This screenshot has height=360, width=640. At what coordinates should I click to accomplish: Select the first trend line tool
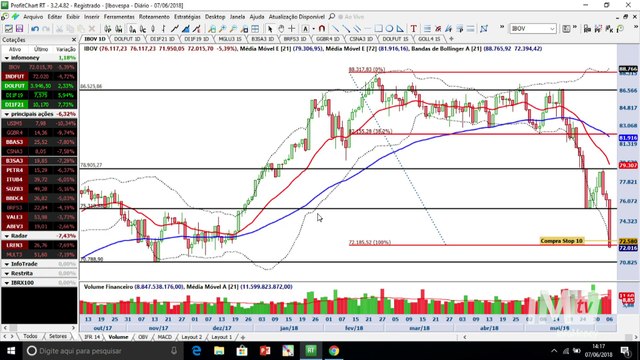[335, 29]
